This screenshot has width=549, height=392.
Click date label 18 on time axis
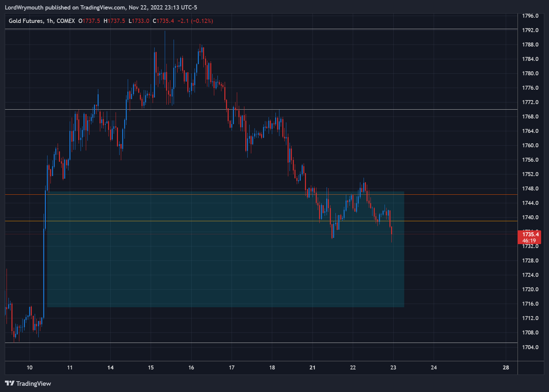click(272, 367)
